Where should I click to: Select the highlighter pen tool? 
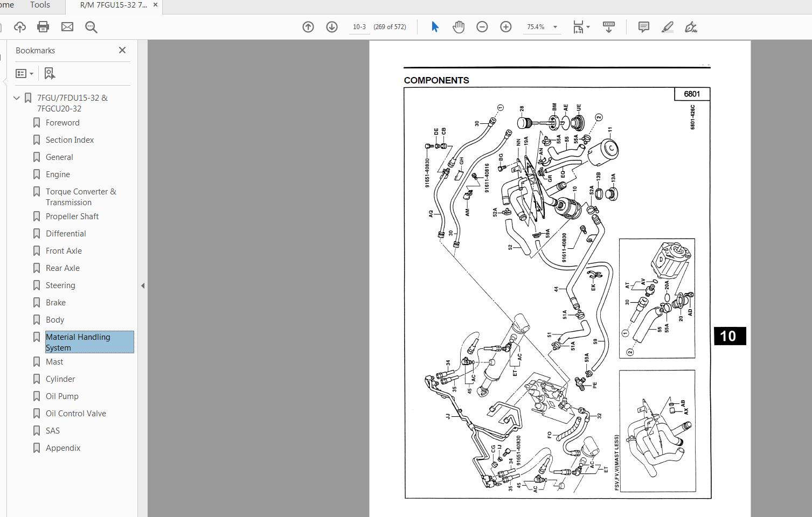pos(667,27)
